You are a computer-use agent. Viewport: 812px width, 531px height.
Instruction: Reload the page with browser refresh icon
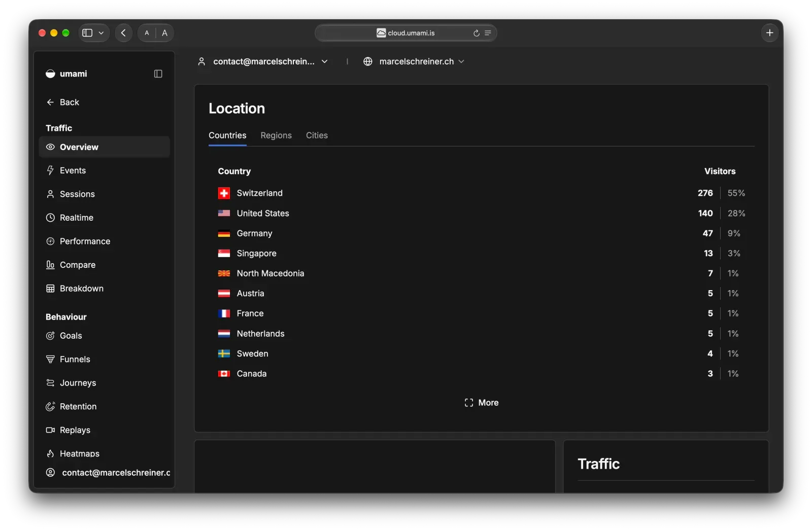[x=477, y=33]
